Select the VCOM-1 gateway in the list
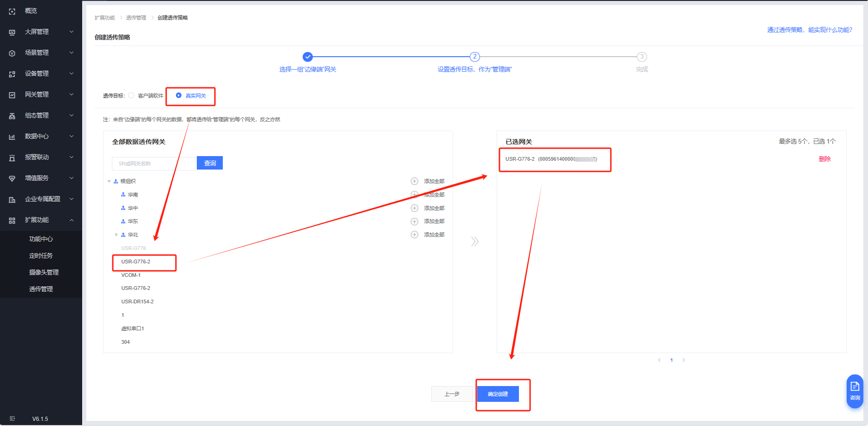 click(131, 275)
